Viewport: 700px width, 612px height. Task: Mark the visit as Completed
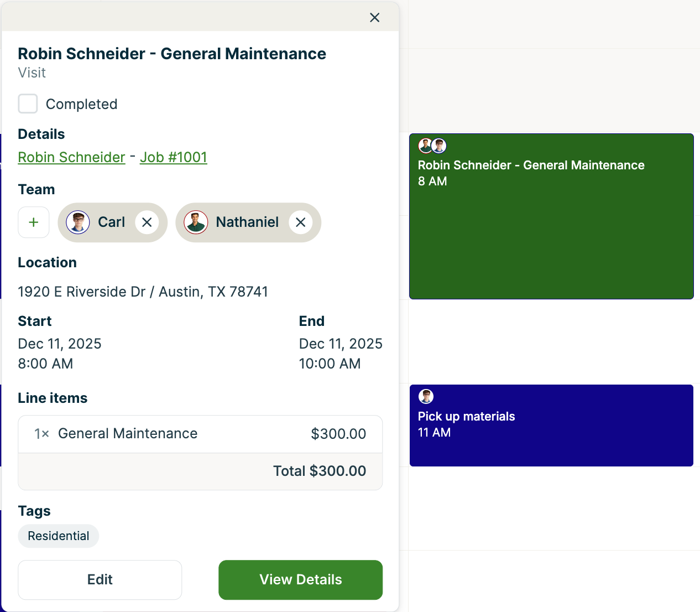click(x=28, y=103)
